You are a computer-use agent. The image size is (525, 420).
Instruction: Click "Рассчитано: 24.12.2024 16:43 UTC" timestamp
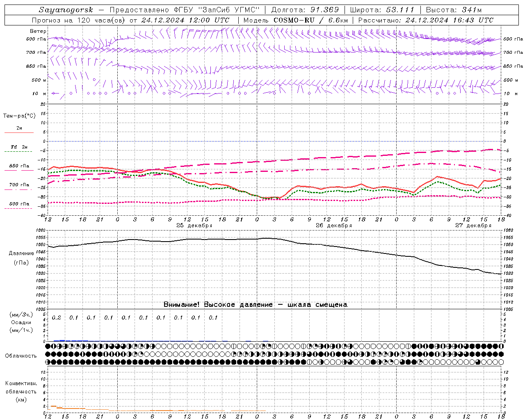click(x=426, y=20)
